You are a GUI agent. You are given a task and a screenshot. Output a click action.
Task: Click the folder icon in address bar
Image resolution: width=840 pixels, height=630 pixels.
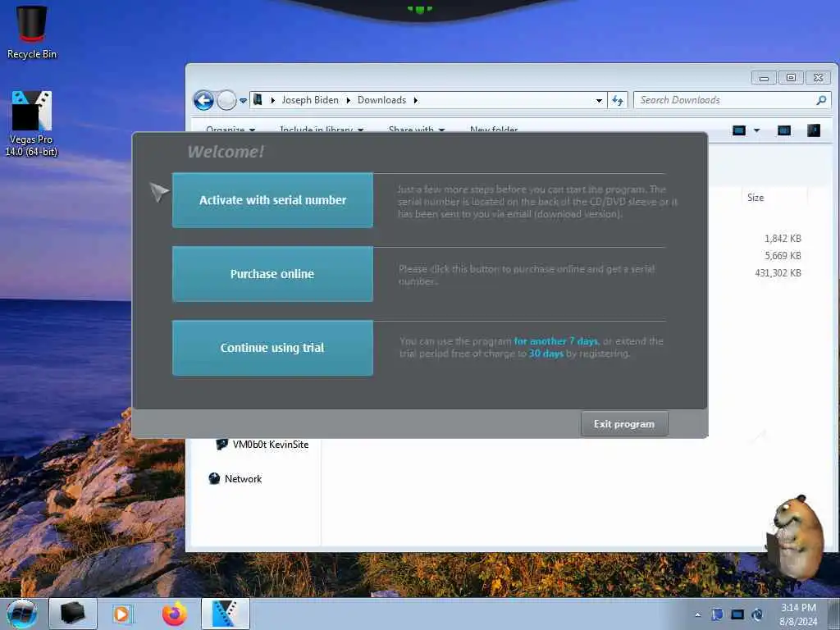(258, 99)
